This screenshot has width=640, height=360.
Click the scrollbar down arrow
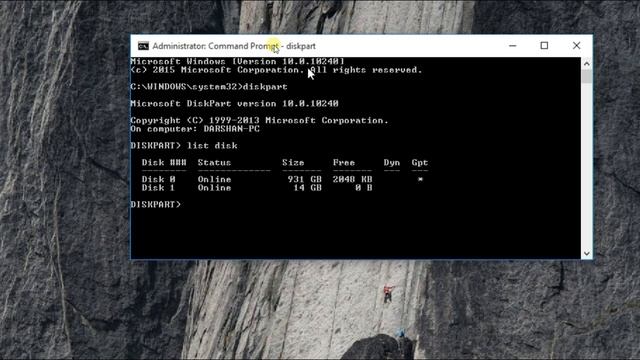coord(587,253)
